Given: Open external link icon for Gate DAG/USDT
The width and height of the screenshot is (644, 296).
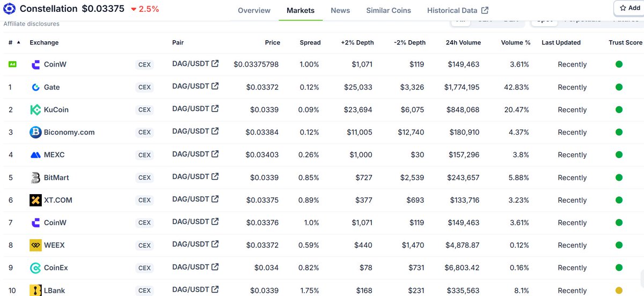Looking at the screenshot, I should [x=215, y=86].
